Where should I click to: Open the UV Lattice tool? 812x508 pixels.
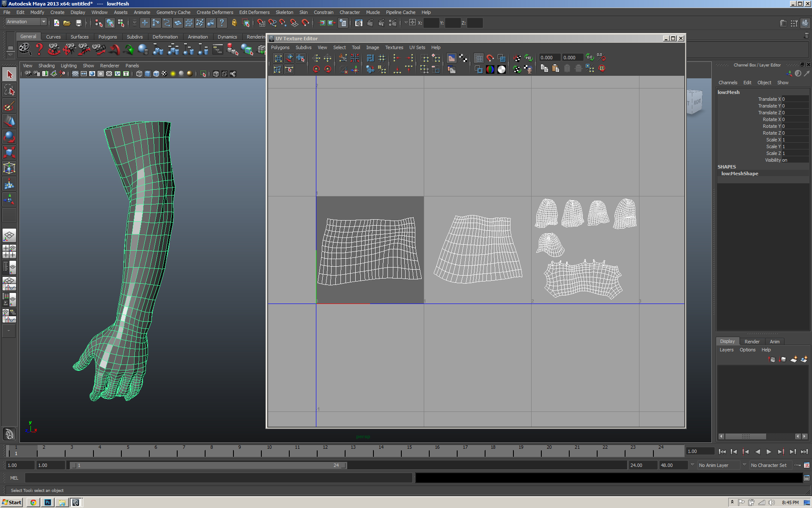point(278,58)
